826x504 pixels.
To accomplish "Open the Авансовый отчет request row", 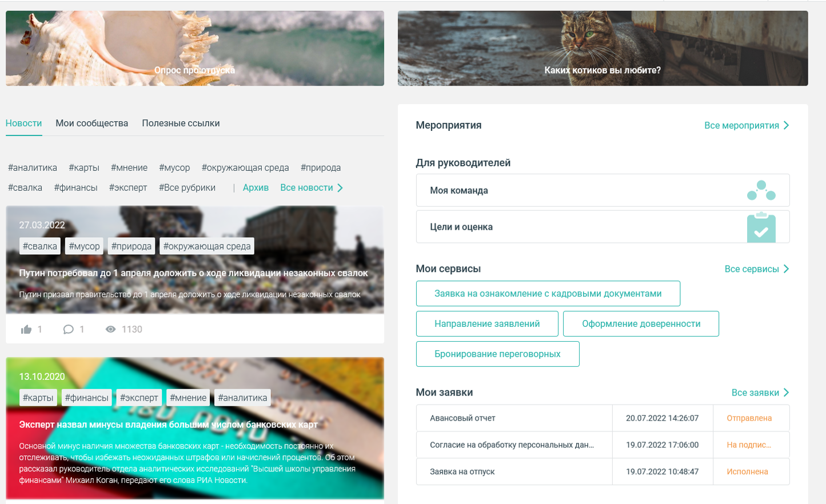I will (x=514, y=418).
